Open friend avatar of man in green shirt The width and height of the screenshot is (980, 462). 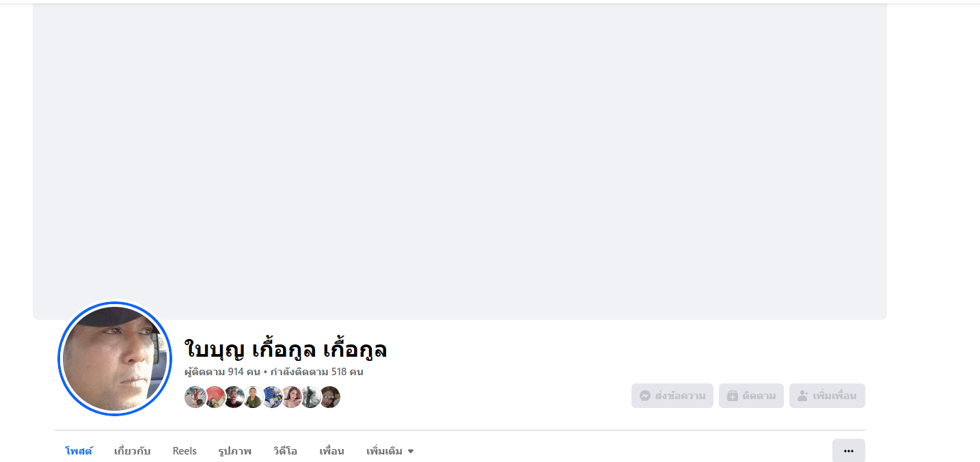coord(253,397)
